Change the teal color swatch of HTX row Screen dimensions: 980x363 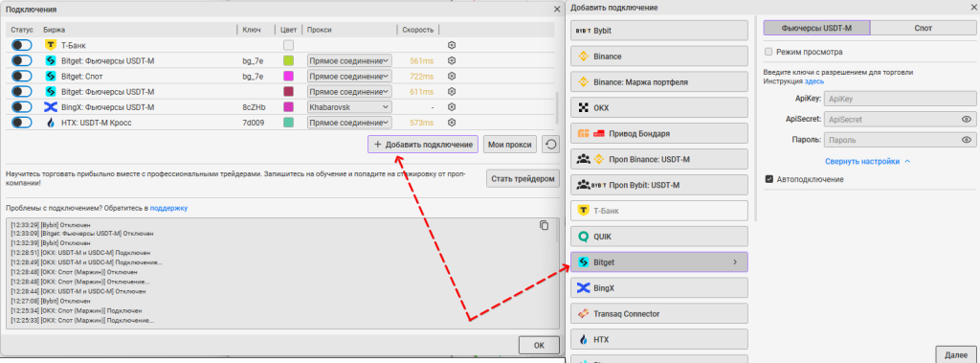click(x=288, y=123)
